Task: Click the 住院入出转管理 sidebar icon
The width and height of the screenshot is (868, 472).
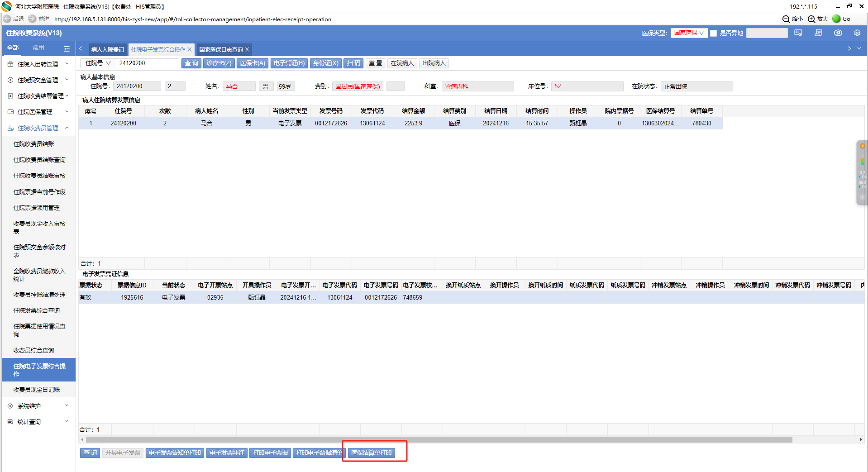Action: coord(10,64)
